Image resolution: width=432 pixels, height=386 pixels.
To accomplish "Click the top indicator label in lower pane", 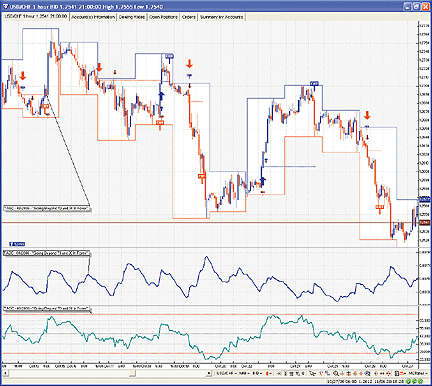I will pos(47,254).
